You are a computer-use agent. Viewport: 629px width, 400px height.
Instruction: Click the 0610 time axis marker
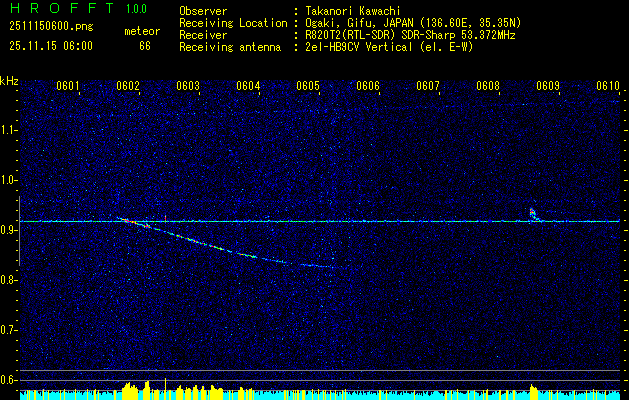coord(608,86)
